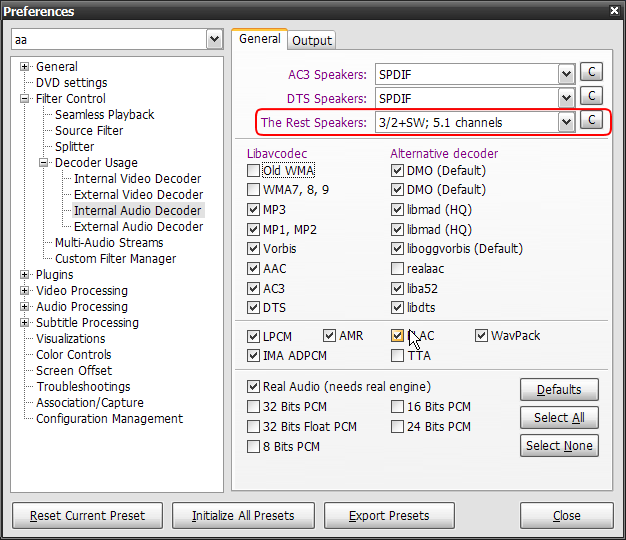This screenshot has width=626, height=540.
Task: Enable the realaac alternative decoder
Action: pos(398,269)
